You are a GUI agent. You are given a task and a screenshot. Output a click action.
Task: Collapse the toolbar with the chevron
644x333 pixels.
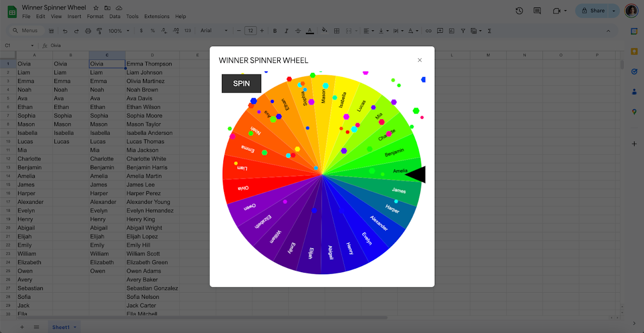click(608, 31)
